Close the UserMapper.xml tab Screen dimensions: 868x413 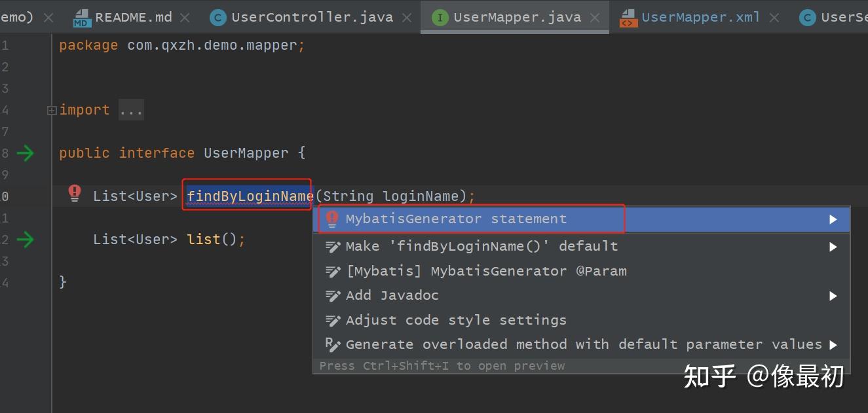pyautogui.click(x=774, y=18)
